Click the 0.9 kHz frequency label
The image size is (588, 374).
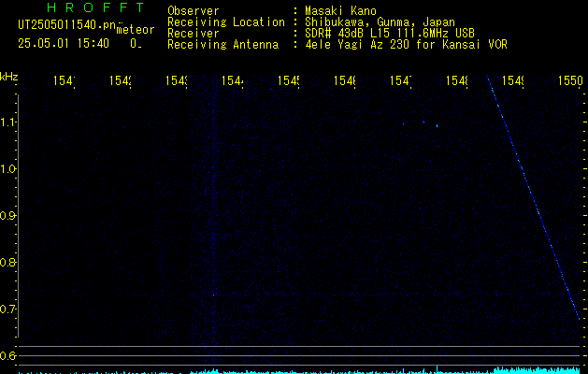point(7,215)
